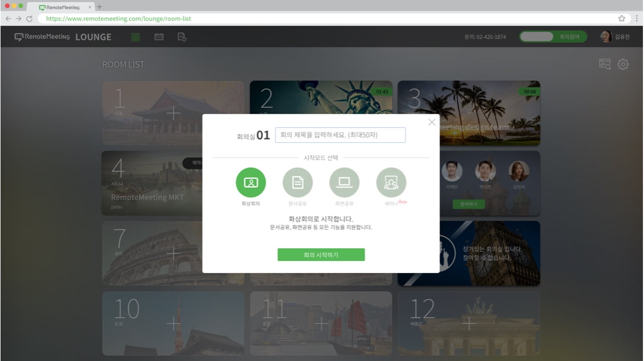This screenshot has width=644, height=361.
Task: Click the browser address bar URL
Action: (x=118, y=19)
